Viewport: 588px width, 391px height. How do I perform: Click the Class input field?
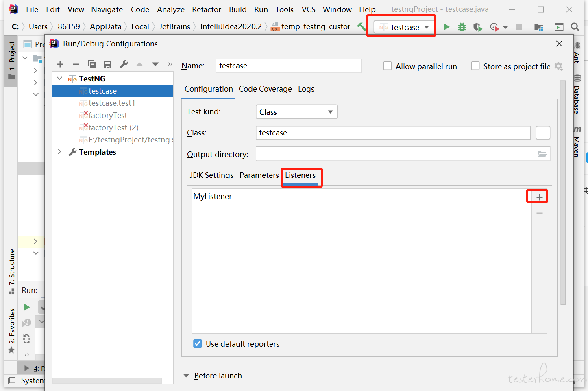[393, 133]
